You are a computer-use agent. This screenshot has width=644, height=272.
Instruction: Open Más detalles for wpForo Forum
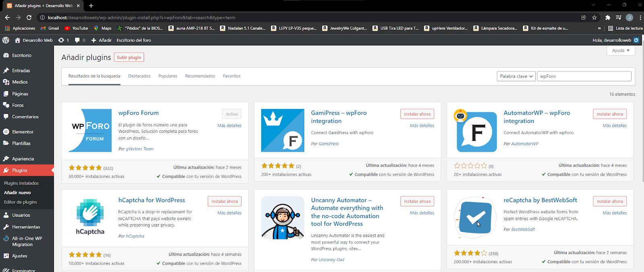(229, 126)
